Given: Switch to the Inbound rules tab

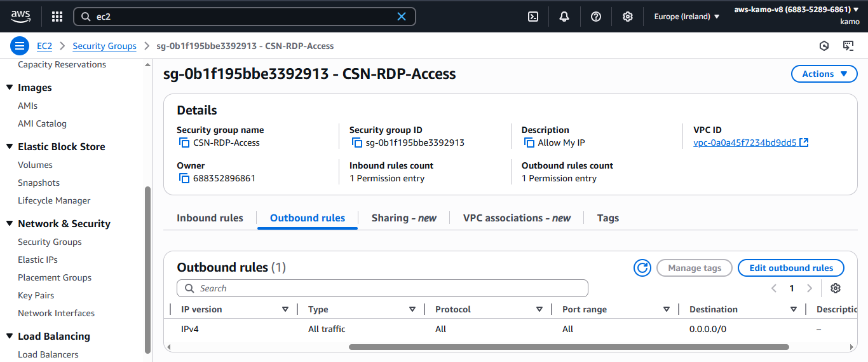Looking at the screenshot, I should tap(210, 218).
